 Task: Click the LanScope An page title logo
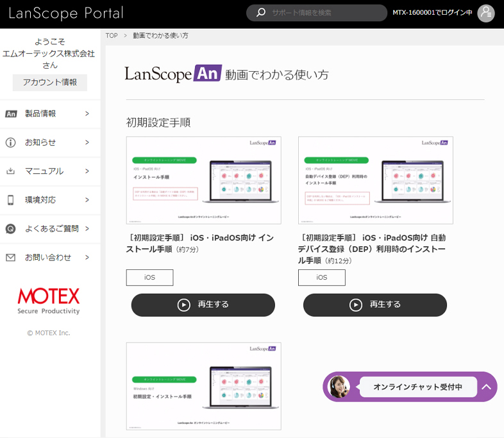[x=173, y=74]
